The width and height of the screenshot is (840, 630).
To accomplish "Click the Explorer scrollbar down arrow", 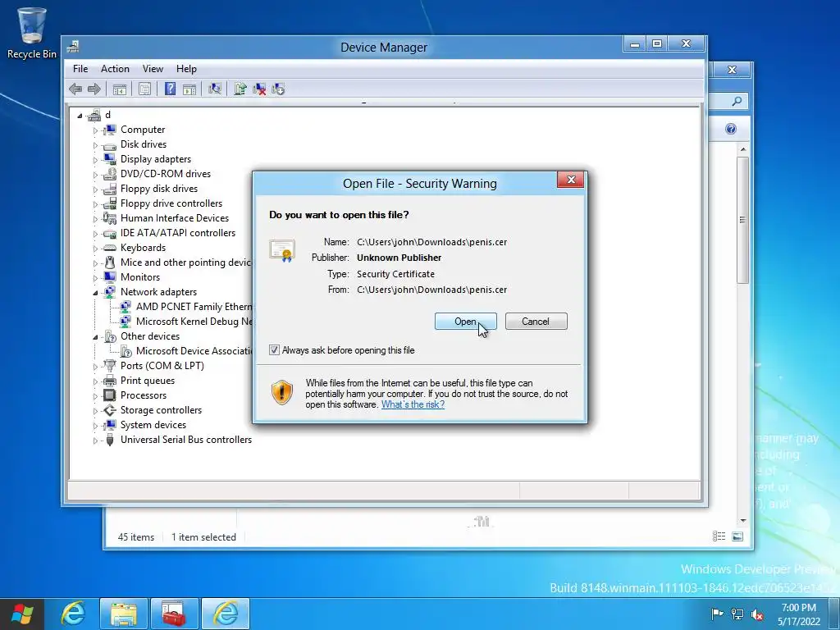I will click(742, 520).
